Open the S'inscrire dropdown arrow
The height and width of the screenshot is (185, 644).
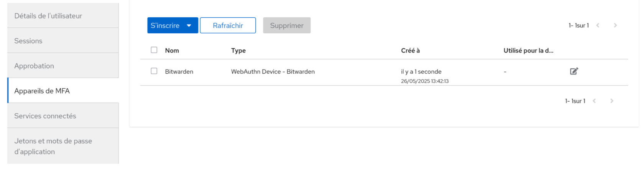point(189,26)
